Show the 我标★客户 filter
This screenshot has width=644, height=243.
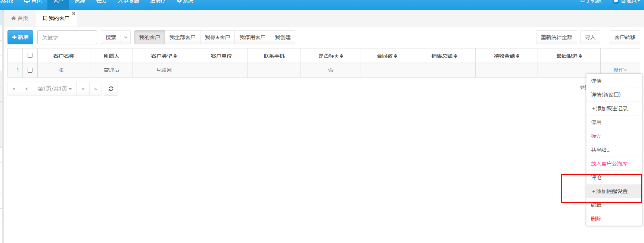coord(218,37)
